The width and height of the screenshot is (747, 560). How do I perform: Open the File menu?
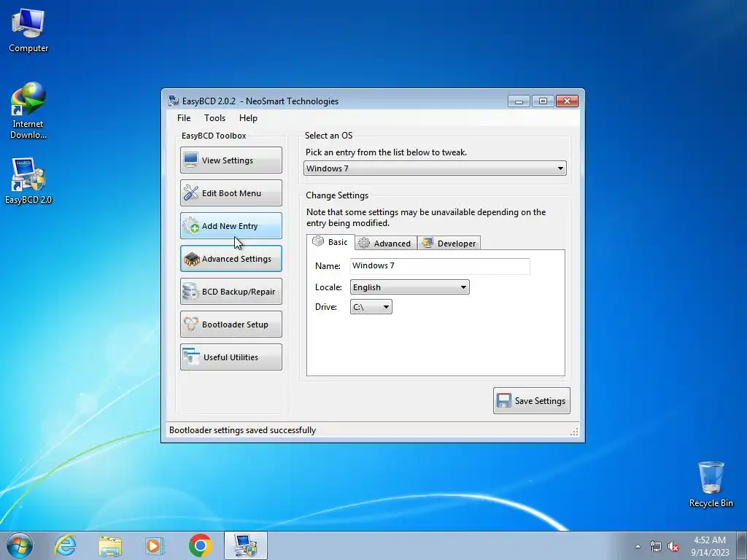pos(184,118)
